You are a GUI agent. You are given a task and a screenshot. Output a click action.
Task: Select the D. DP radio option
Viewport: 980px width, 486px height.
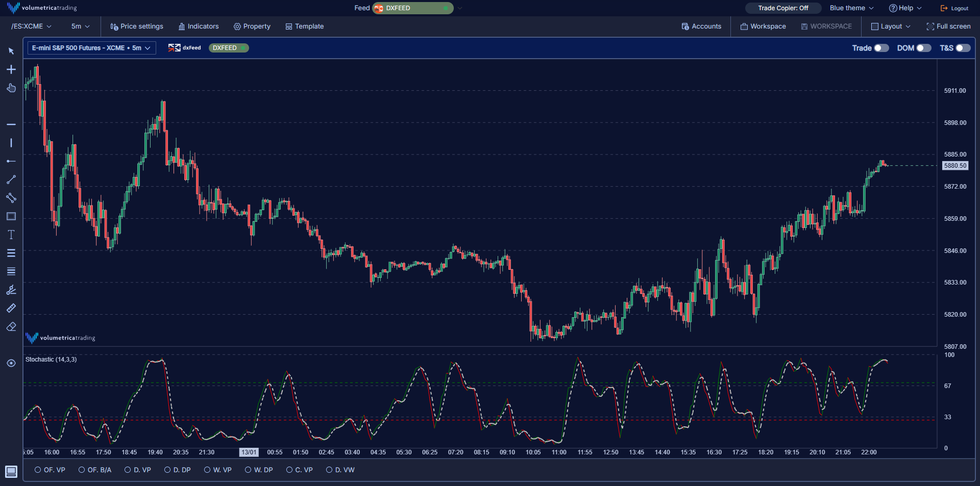(x=167, y=470)
